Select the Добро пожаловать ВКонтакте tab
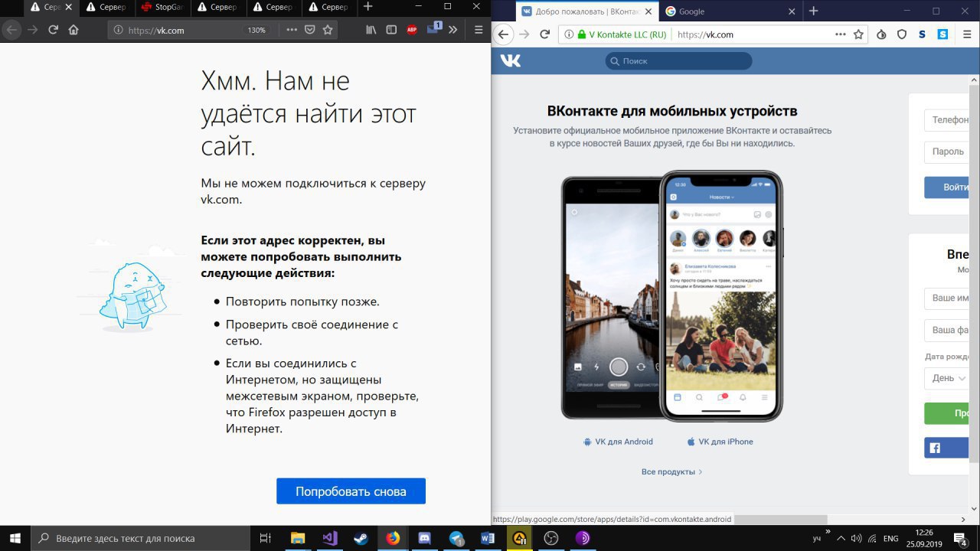 (x=587, y=11)
